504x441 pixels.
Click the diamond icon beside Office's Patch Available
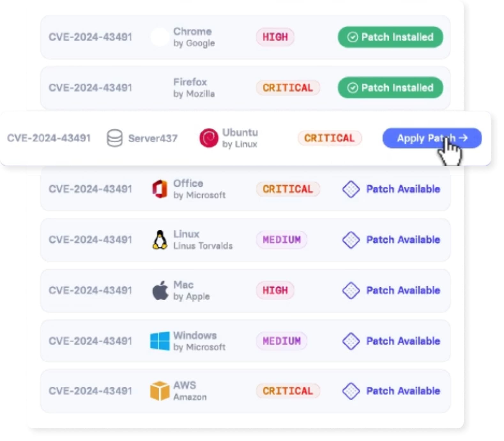tap(351, 189)
